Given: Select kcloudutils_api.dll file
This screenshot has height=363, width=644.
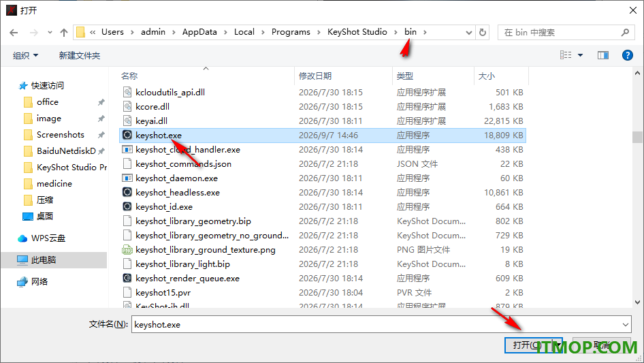Looking at the screenshot, I should click(170, 92).
